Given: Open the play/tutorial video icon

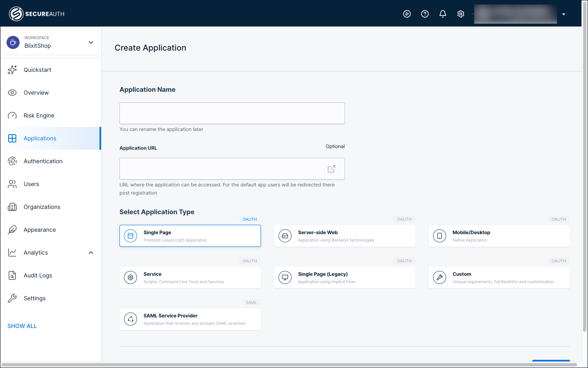Looking at the screenshot, I should tap(407, 14).
